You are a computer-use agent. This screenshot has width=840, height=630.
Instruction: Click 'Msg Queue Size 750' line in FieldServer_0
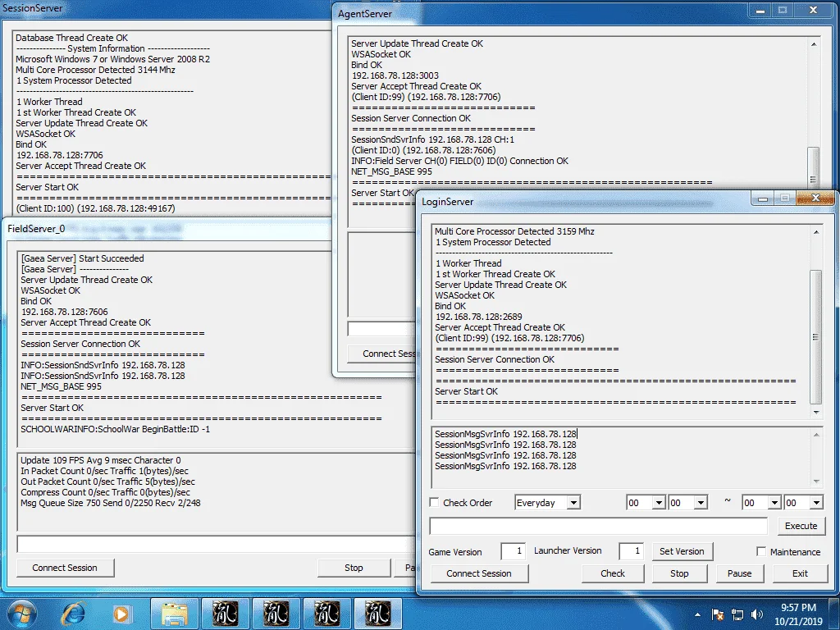point(111,503)
